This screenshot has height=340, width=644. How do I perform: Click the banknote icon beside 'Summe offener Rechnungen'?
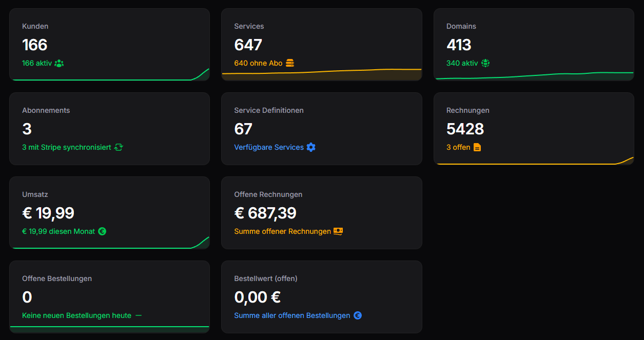[x=338, y=231]
